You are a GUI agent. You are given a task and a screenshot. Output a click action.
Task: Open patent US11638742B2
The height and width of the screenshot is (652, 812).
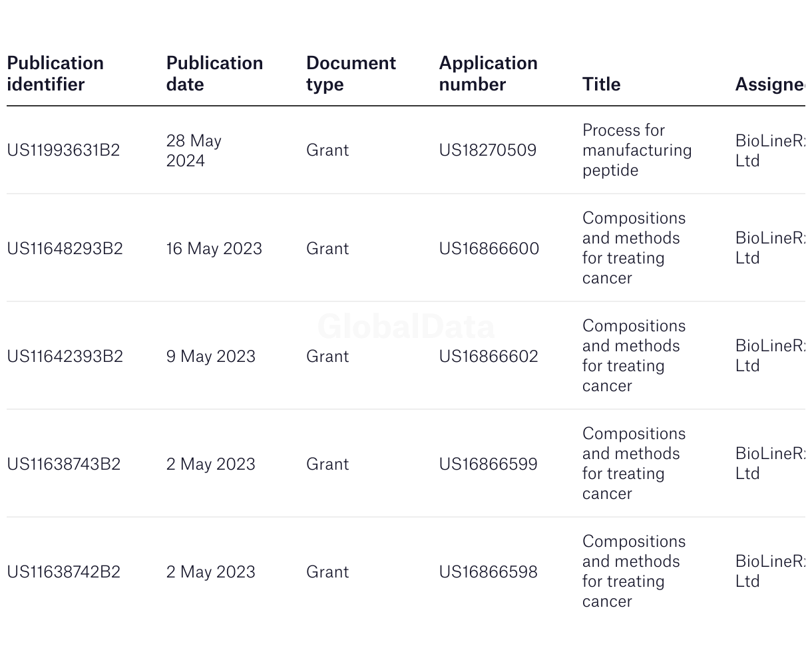[x=63, y=572]
